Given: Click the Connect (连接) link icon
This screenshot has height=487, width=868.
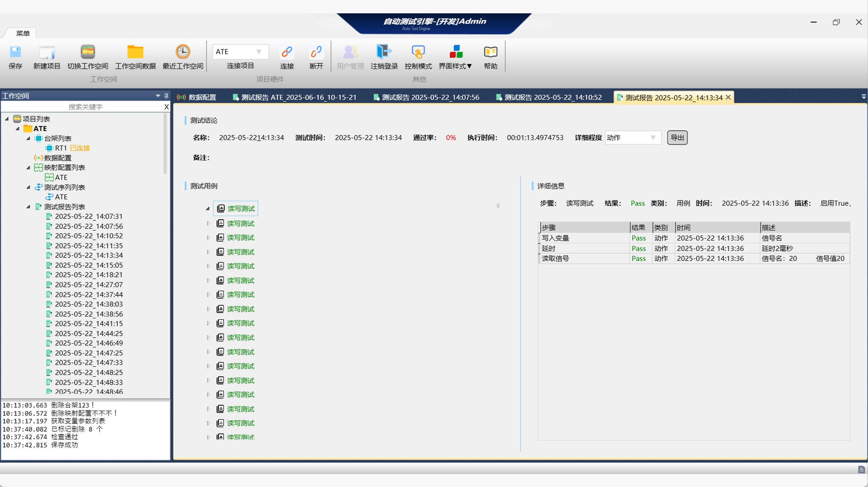Looking at the screenshot, I should click(x=287, y=52).
